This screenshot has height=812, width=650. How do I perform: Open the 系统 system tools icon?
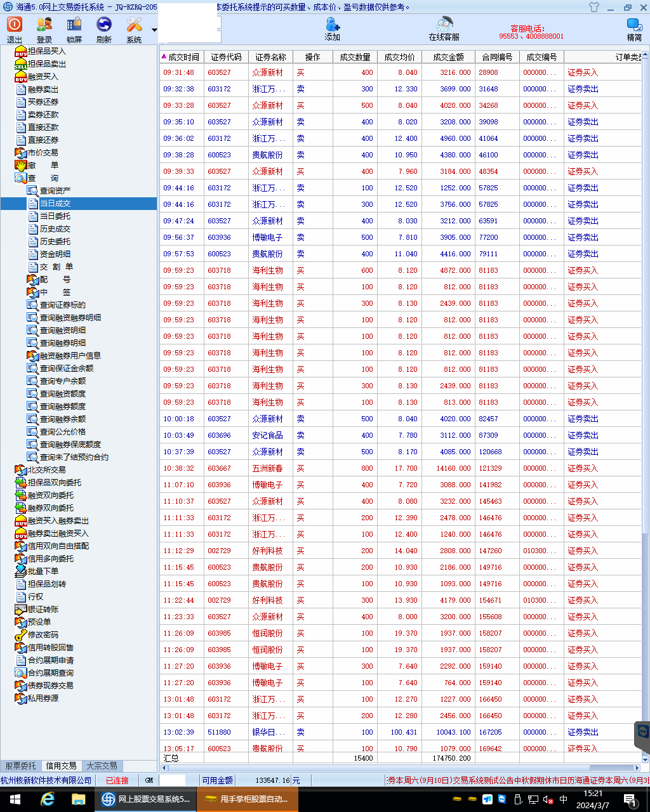click(134, 29)
